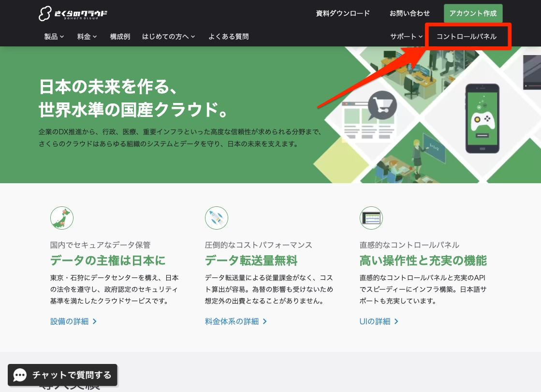Image resolution: width=541 pixels, height=392 pixels.
Task: Click the アカウント作成 button
Action: pos(473,14)
